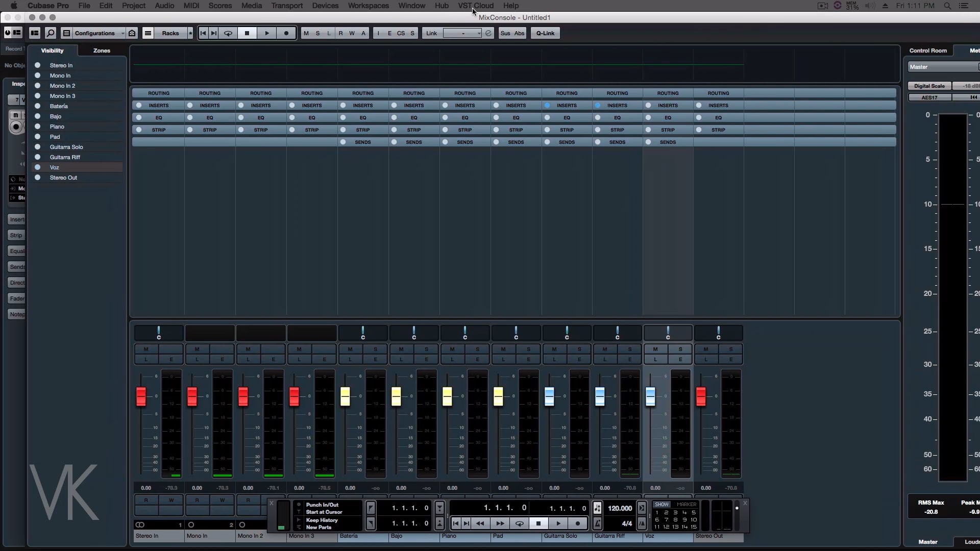Solo the Piano channel
The width and height of the screenshot is (980, 551).
click(477, 349)
